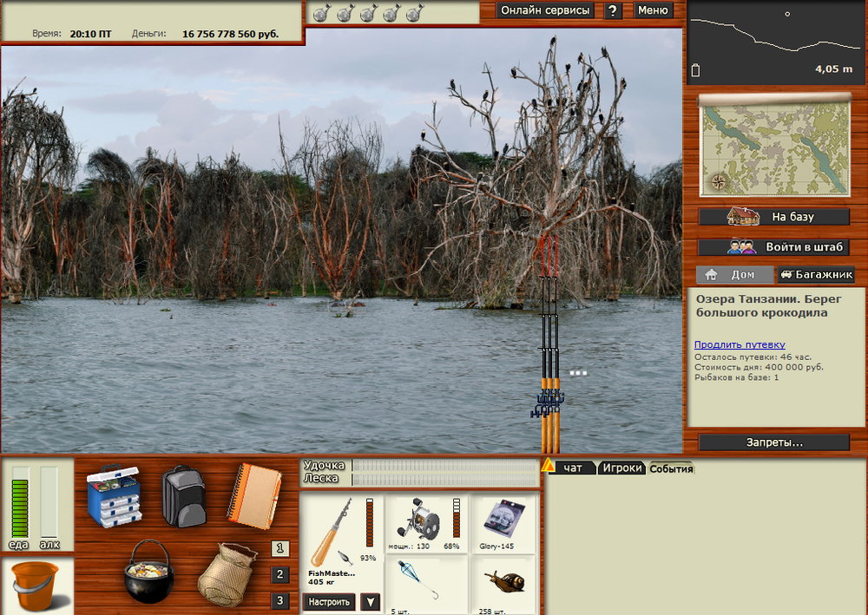The height and width of the screenshot is (615, 868).
Task: Click the orange bucket icon
Action: (36, 586)
